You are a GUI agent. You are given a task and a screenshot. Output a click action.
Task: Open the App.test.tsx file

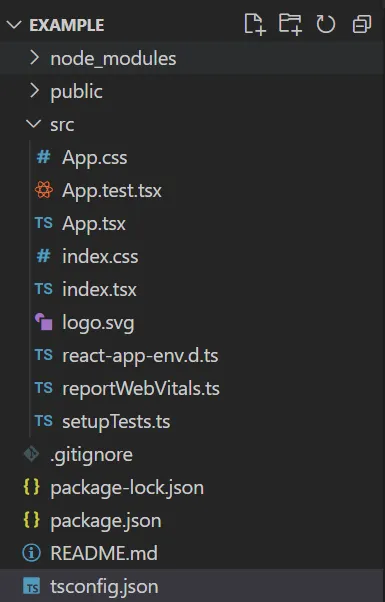tap(112, 191)
